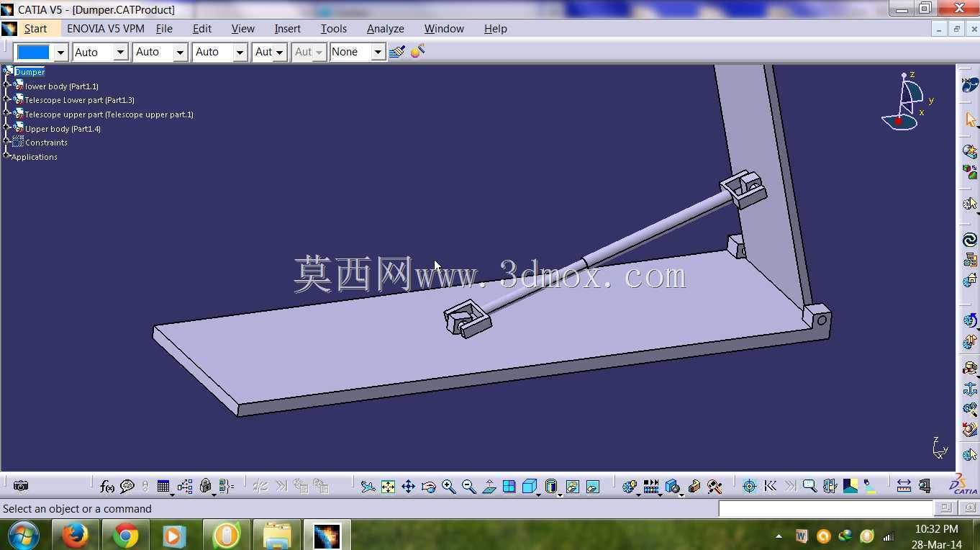
Task: Click the Measure Between ruler icon
Action: point(904,487)
